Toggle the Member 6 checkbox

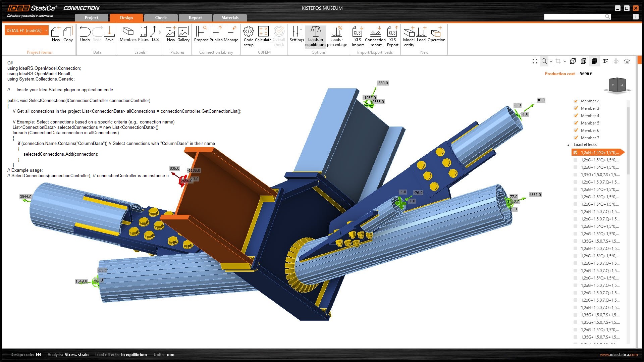click(576, 131)
